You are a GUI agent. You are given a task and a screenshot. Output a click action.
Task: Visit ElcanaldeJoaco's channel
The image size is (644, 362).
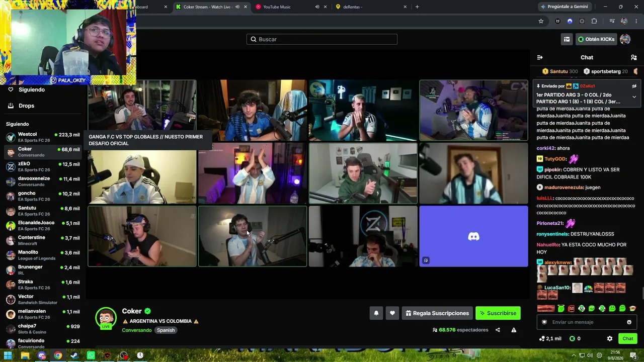tap(43, 226)
